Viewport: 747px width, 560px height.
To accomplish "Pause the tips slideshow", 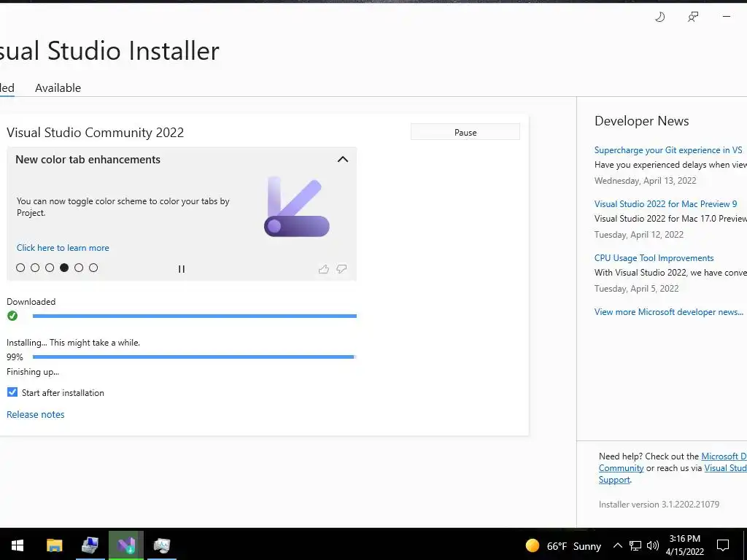I will [x=182, y=269].
